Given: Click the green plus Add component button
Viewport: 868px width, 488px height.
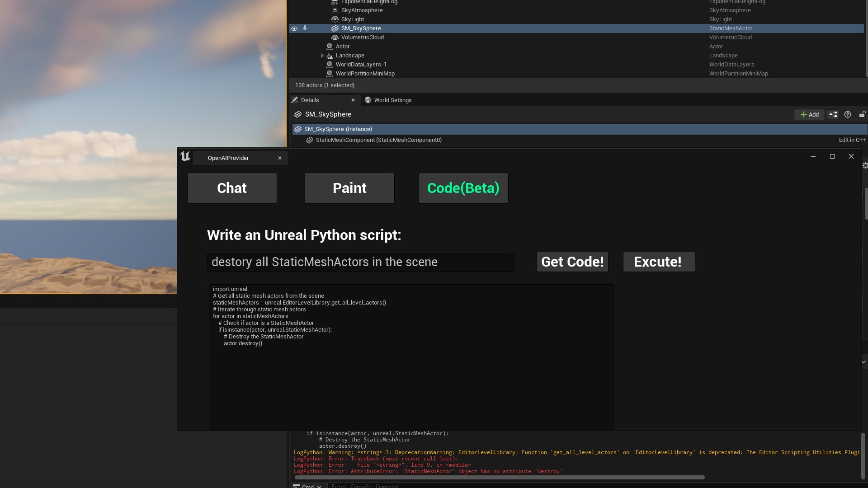Looking at the screenshot, I should (x=809, y=114).
